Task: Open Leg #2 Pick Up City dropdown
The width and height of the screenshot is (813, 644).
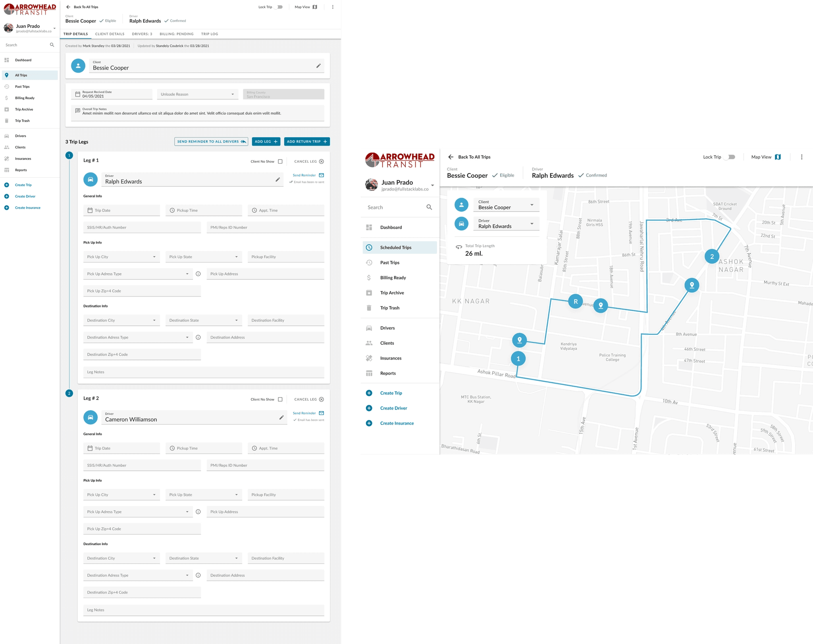Action: point(121,495)
